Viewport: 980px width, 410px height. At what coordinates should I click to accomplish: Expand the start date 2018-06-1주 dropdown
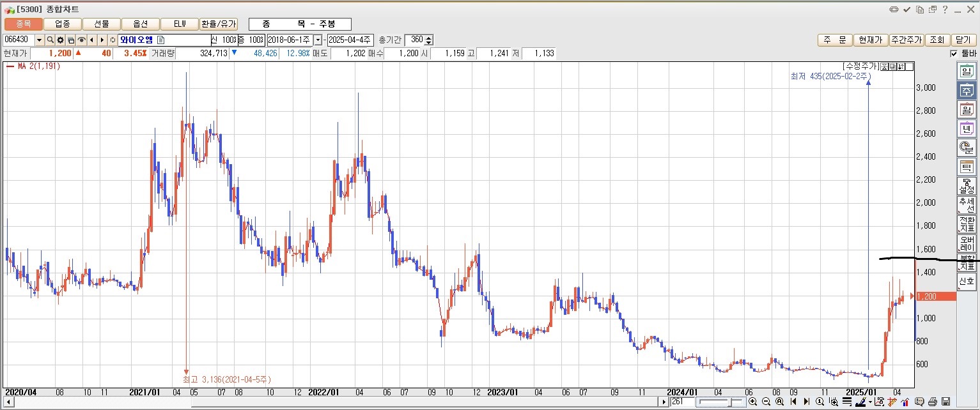click(x=318, y=40)
